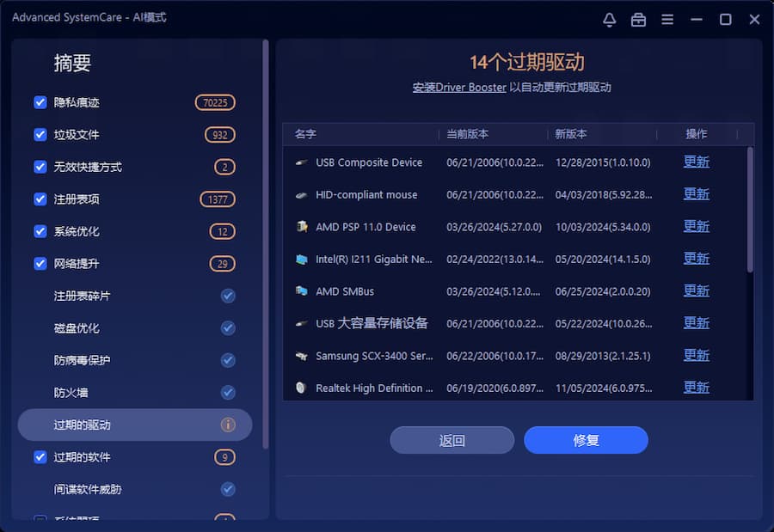Click the 9 count badge for 过期的软件

pyautogui.click(x=224, y=457)
